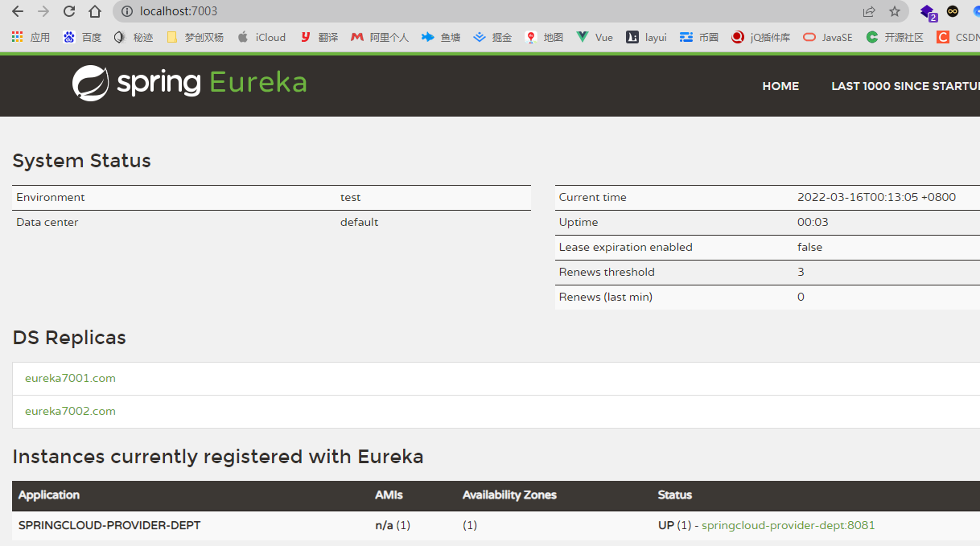
Task: Click the Status column header
Action: (x=674, y=495)
